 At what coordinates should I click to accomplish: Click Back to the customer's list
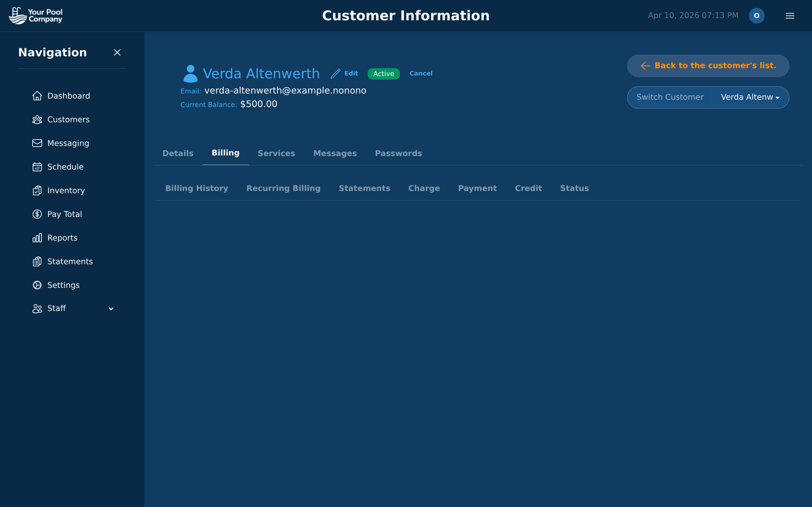pos(708,65)
